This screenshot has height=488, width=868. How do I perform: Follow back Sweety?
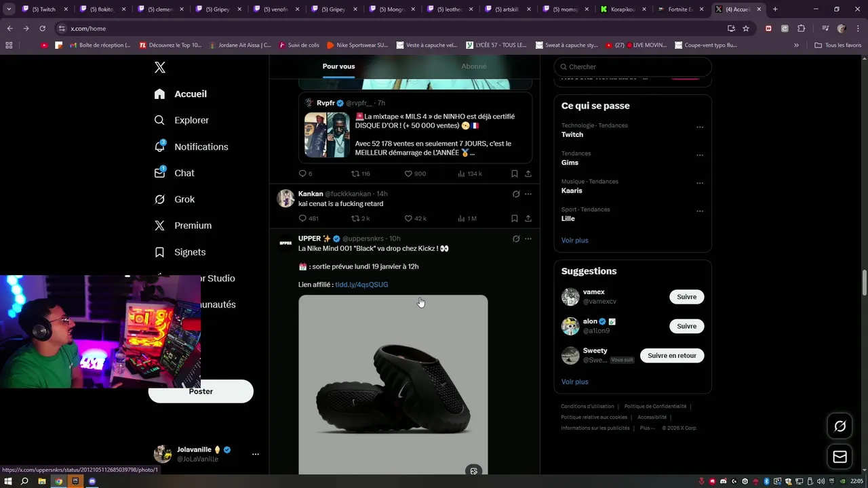click(x=672, y=356)
